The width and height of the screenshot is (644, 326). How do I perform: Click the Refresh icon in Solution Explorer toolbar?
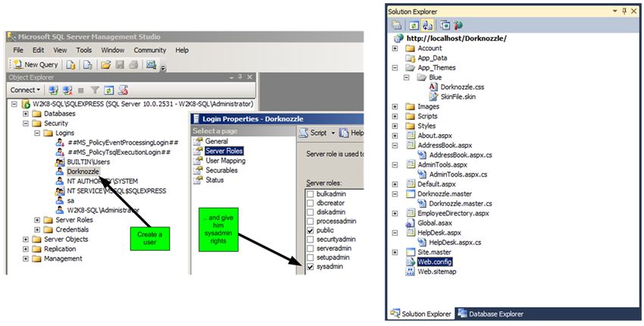tap(414, 26)
